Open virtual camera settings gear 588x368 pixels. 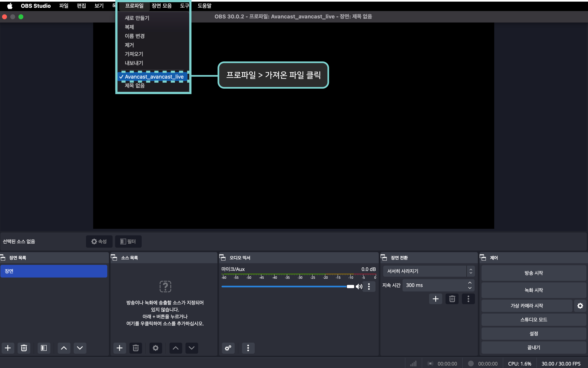point(580,306)
